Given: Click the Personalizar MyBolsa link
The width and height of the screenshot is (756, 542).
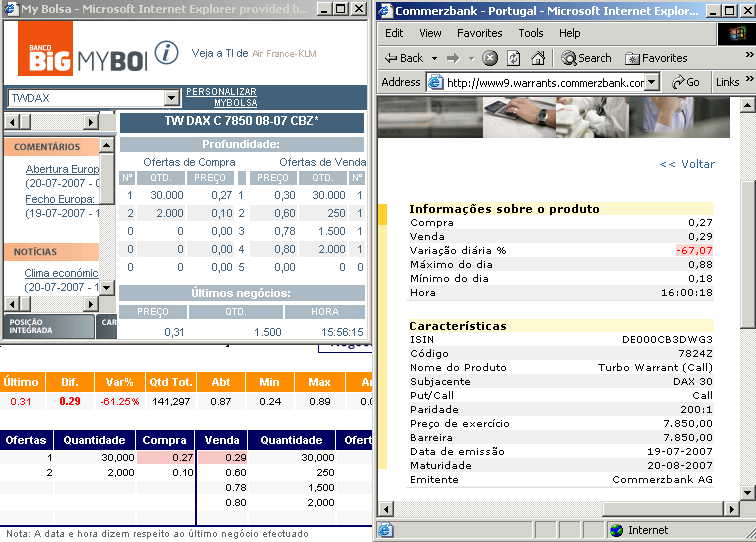Looking at the screenshot, I should (222, 97).
